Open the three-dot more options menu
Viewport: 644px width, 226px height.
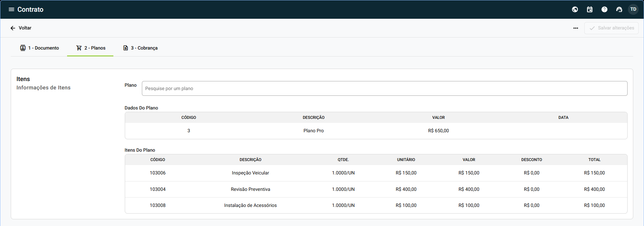pos(576,28)
